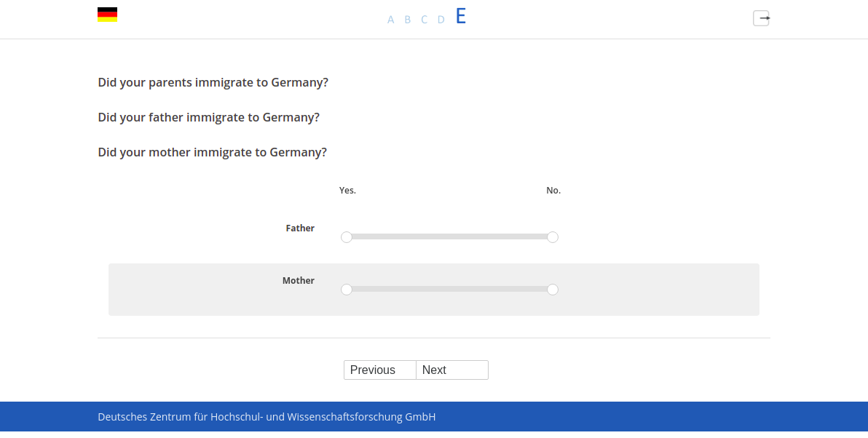
Task: Click the Next button
Action: (452, 370)
